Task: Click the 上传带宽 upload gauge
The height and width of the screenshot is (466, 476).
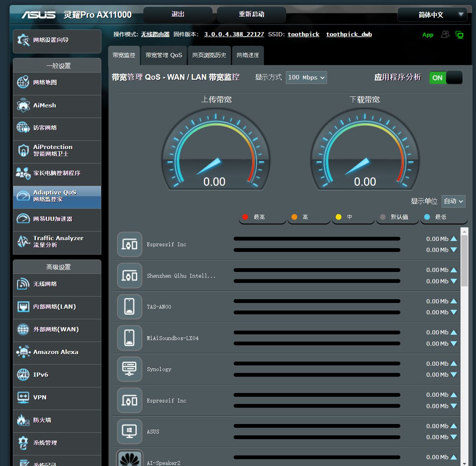Action: point(216,149)
